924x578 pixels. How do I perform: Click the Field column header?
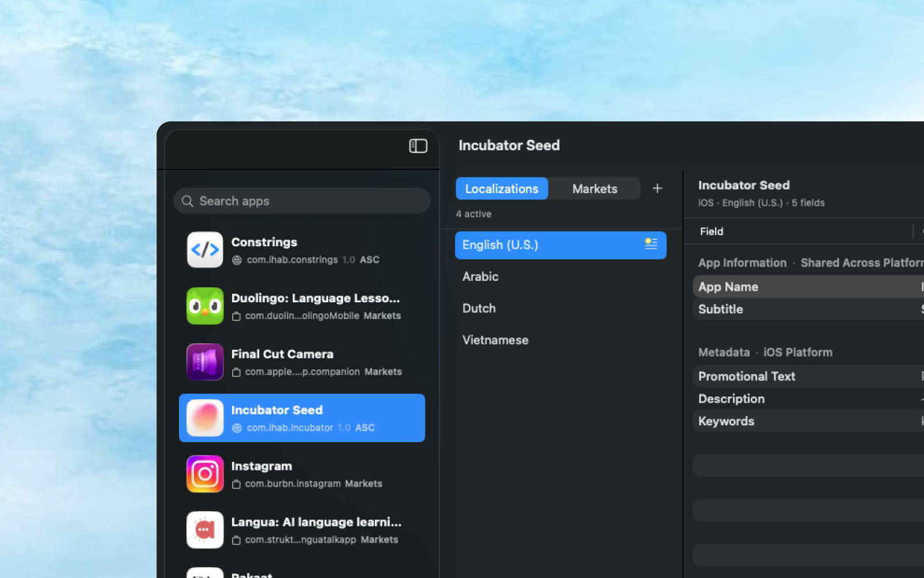711,231
